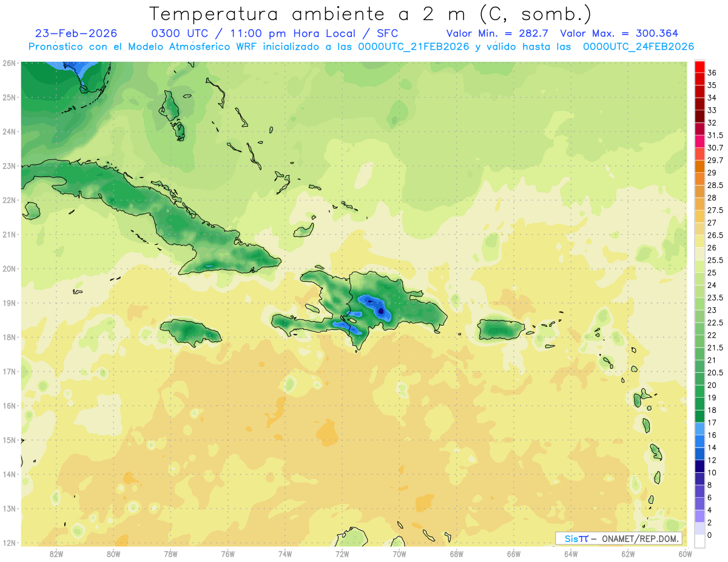Viewport: 728px width, 562px height.
Task: Click the legend label '10'
Action: coord(712,472)
